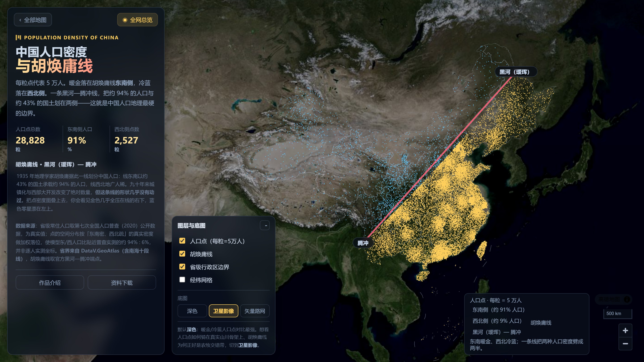Open the 作品介绍 button
644x362 pixels.
tap(50, 282)
